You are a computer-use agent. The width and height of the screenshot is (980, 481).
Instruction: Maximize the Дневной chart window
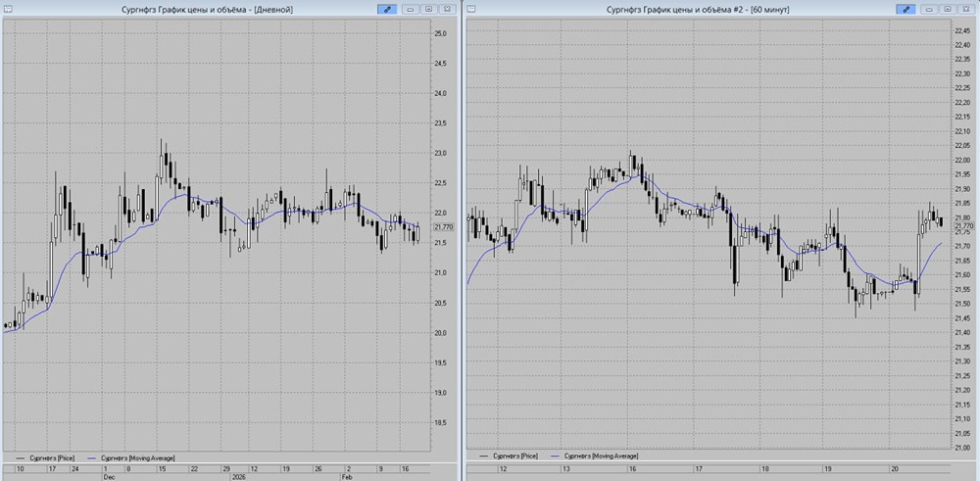(429, 10)
